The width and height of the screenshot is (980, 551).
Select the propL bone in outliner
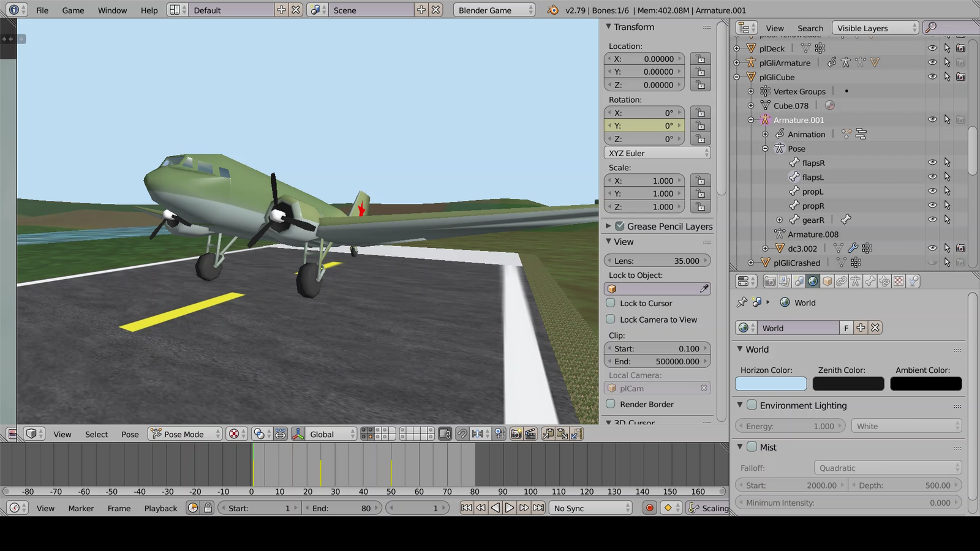[x=812, y=191]
